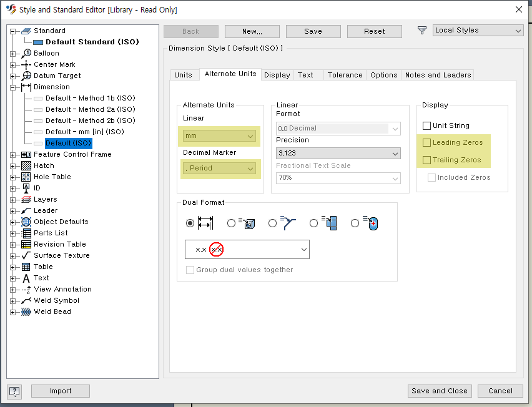Click the Text letter A icon

pos(26,278)
